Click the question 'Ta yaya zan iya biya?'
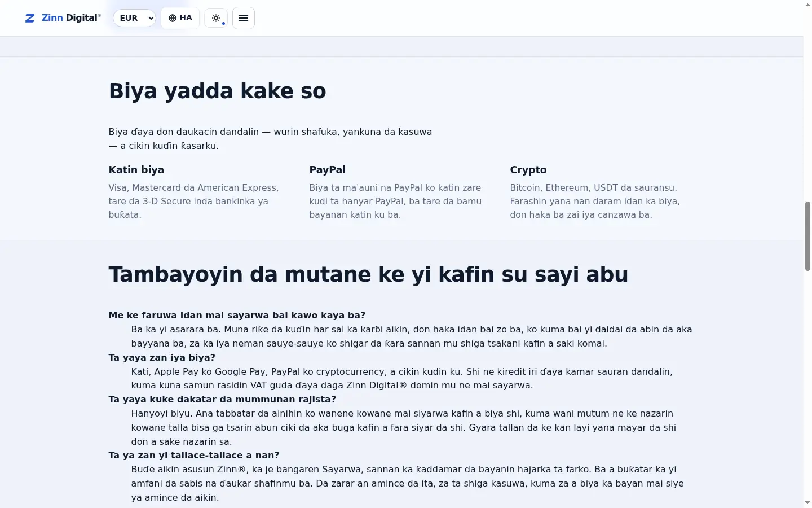The image size is (812, 508). (x=162, y=358)
